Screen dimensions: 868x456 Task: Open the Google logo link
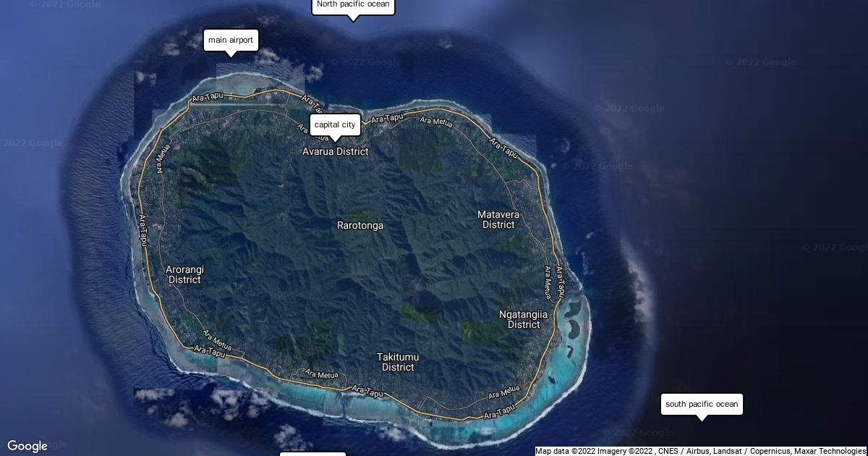pyautogui.click(x=27, y=446)
